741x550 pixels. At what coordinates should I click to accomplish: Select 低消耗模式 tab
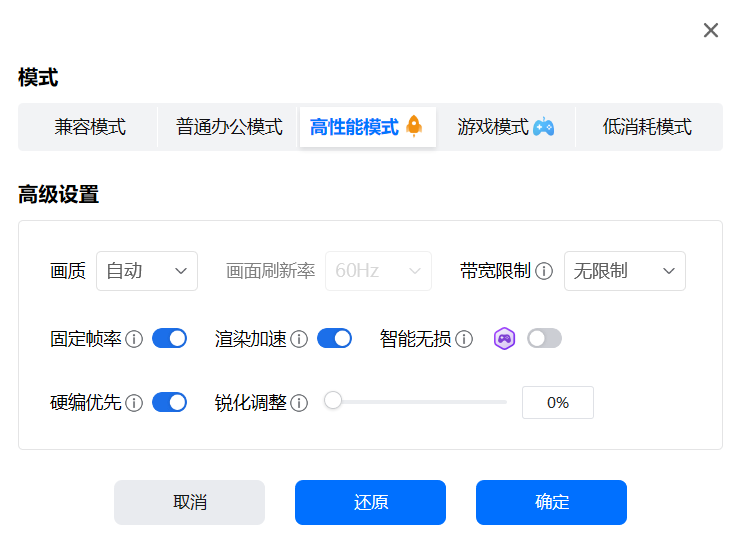pyautogui.click(x=647, y=127)
